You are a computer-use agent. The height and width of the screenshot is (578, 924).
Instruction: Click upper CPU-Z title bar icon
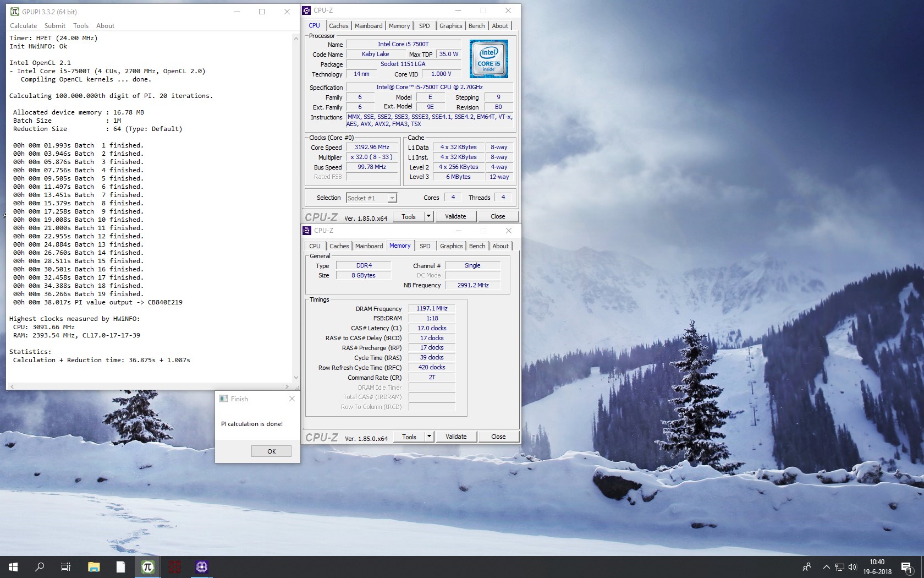(x=307, y=10)
